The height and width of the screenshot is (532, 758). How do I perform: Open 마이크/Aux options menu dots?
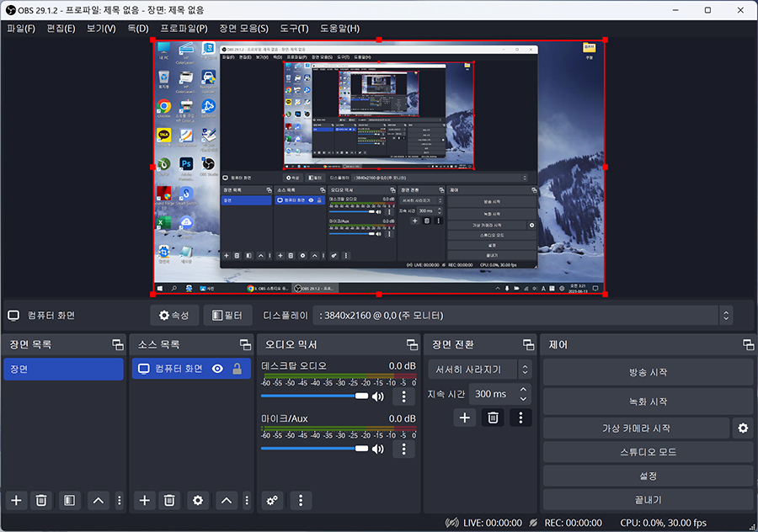coord(403,449)
